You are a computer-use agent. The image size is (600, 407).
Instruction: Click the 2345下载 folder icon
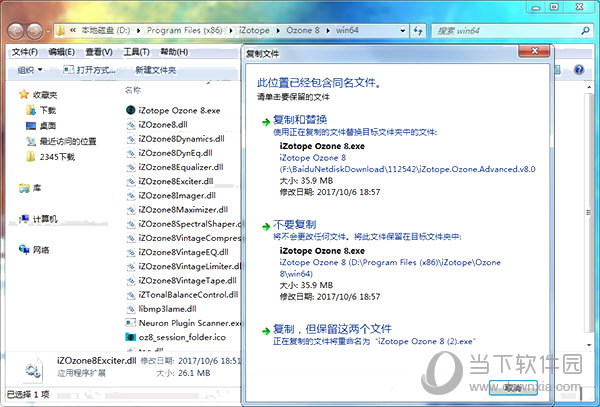[31, 157]
